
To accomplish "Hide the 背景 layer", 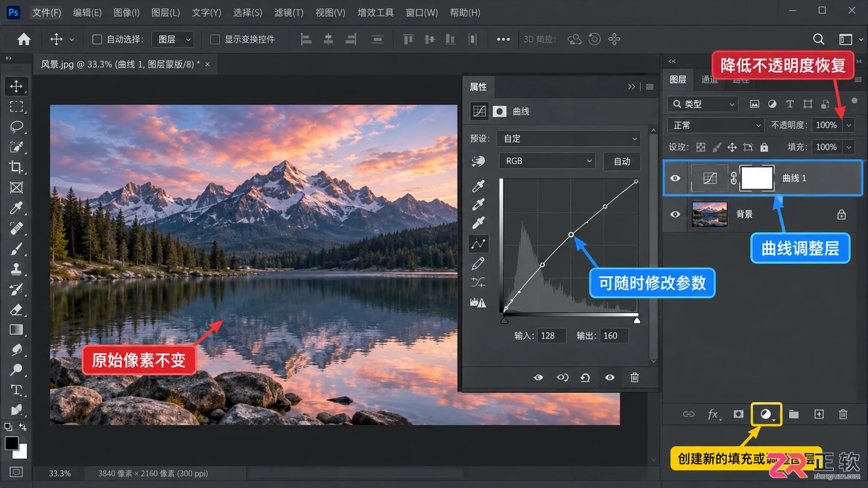I will pyautogui.click(x=675, y=214).
